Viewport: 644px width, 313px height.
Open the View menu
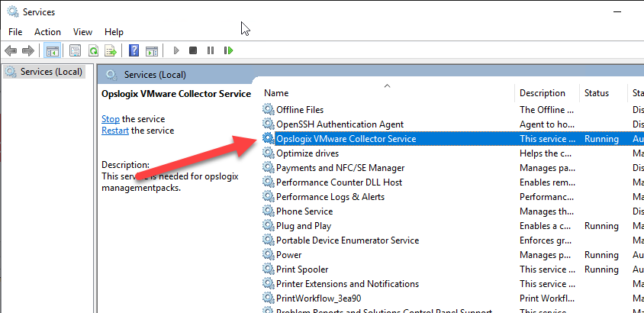pos(82,31)
